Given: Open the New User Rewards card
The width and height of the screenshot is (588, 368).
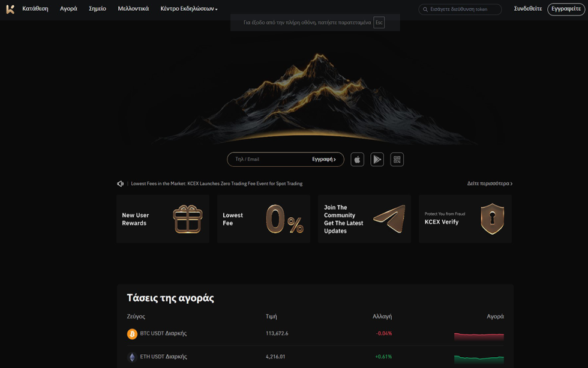Looking at the screenshot, I should coord(163,219).
